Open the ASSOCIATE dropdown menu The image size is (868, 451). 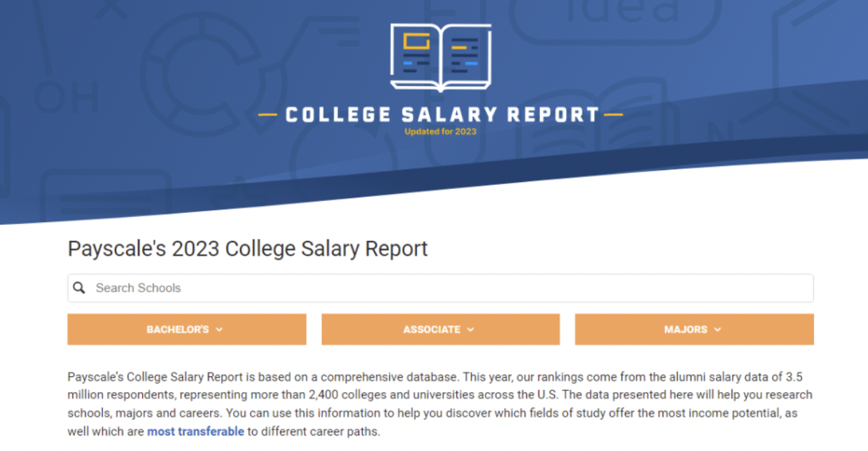point(440,330)
